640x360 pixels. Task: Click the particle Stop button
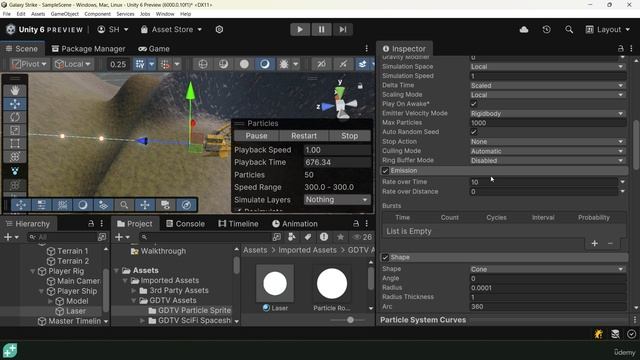pyautogui.click(x=349, y=136)
